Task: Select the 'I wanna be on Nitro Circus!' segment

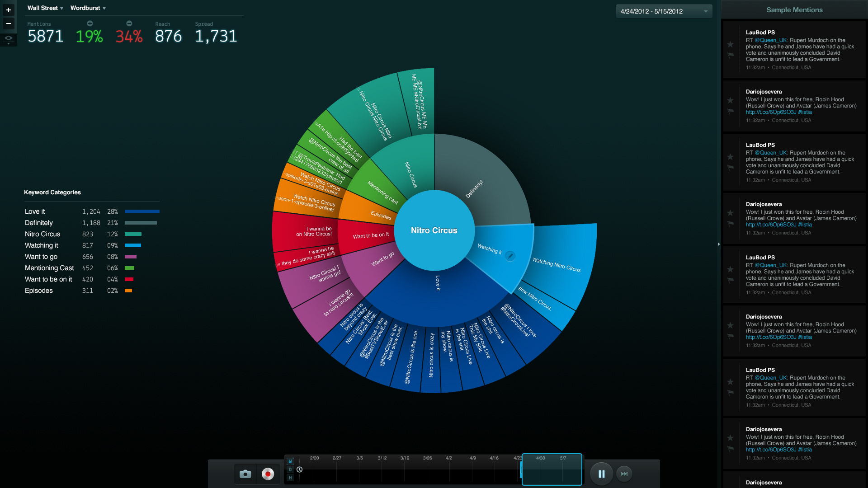Action: 307,231
